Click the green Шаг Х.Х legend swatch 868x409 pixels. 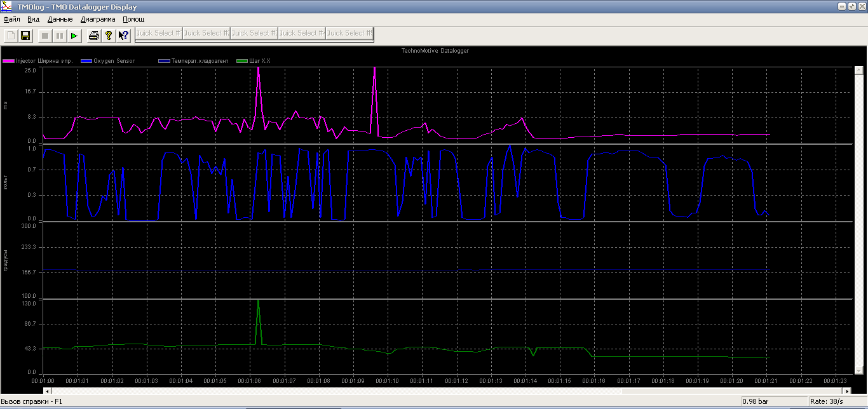(x=241, y=61)
